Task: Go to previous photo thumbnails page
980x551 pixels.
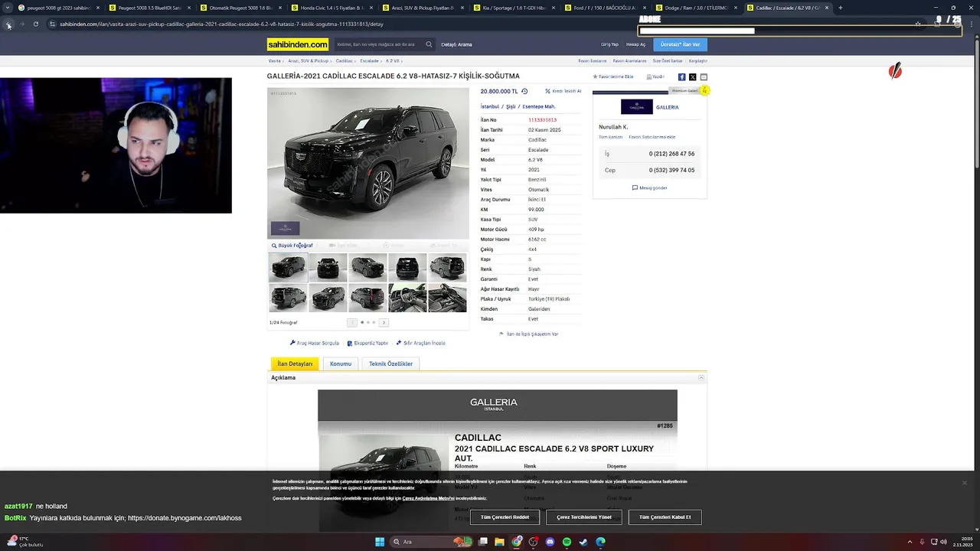Action: click(x=352, y=323)
